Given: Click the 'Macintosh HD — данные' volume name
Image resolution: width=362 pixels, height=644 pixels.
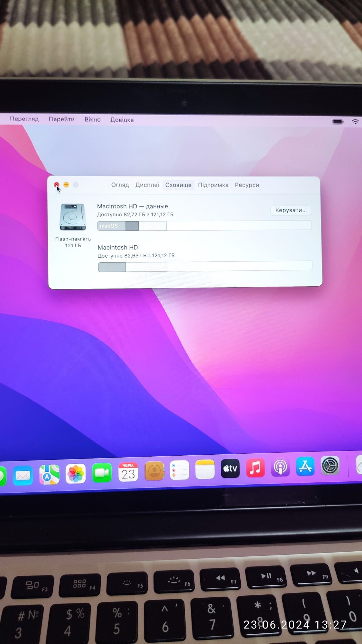Looking at the screenshot, I should 133,206.
